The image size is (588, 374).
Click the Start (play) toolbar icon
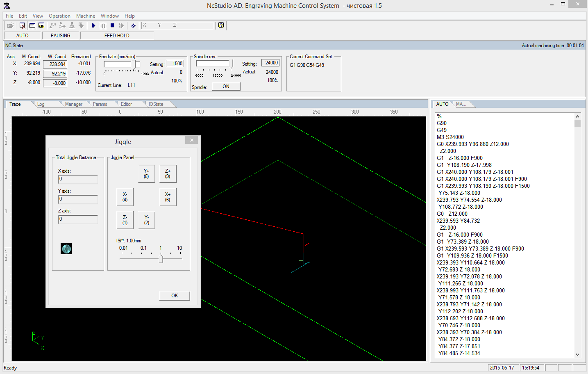pyautogui.click(x=94, y=25)
